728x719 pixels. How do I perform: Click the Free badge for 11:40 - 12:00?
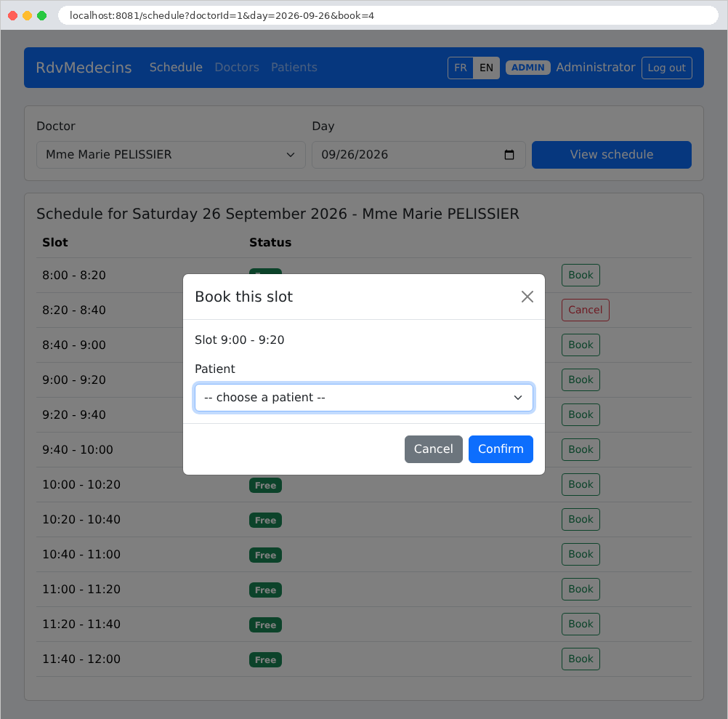pos(266,660)
